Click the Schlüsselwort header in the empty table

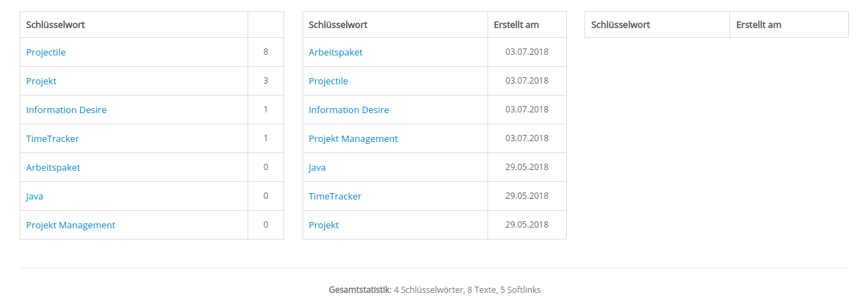pyautogui.click(x=620, y=25)
